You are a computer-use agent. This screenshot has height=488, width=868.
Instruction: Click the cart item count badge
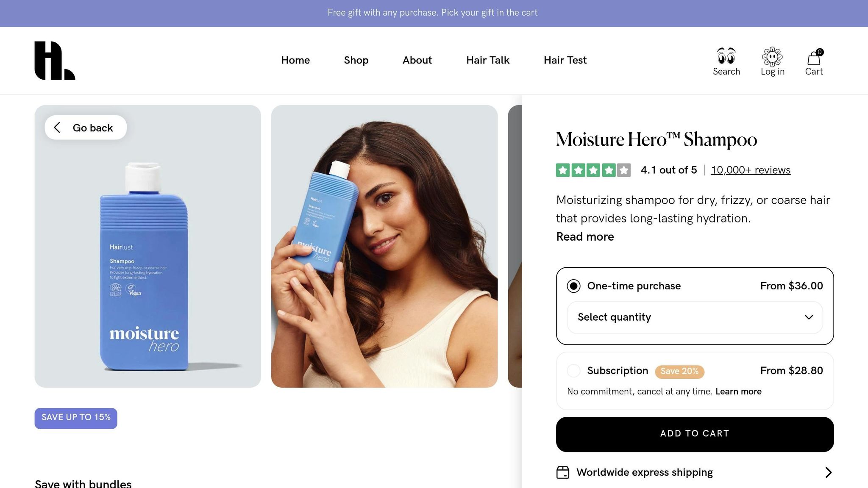coord(820,52)
